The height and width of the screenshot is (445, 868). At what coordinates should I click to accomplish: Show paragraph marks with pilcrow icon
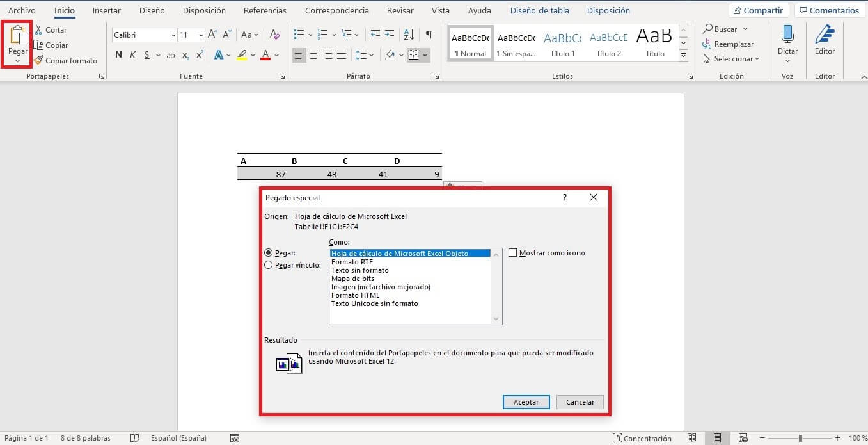point(429,35)
